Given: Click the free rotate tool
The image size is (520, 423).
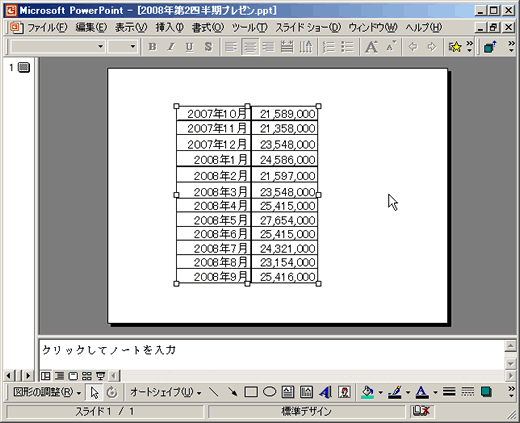Looking at the screenshot, I should point(112,393).
